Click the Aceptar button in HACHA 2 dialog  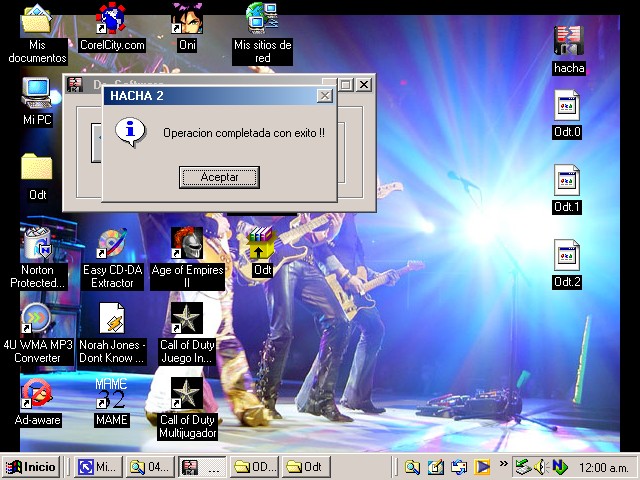click(x=219, y=177)
